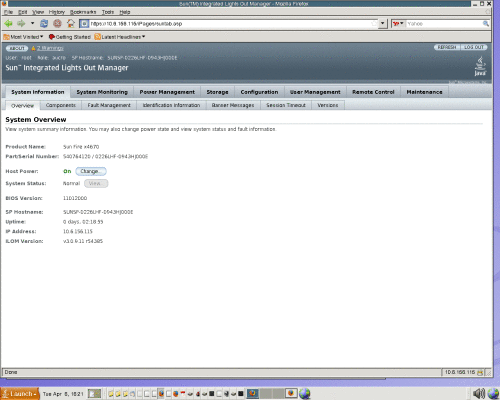The width and height of the screenshot is (500, 400).
Task: Click into the URL address field
Action: point(230,24)
